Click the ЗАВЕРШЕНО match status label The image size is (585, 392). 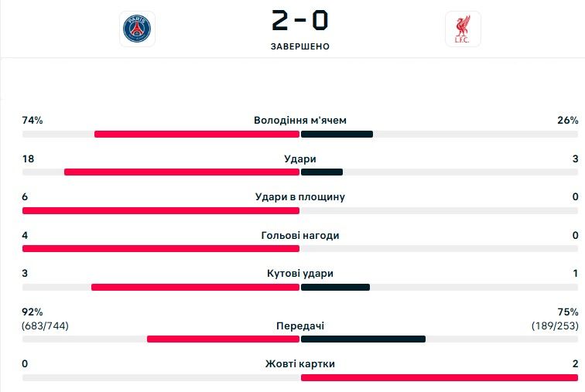[x=300, y=46]
